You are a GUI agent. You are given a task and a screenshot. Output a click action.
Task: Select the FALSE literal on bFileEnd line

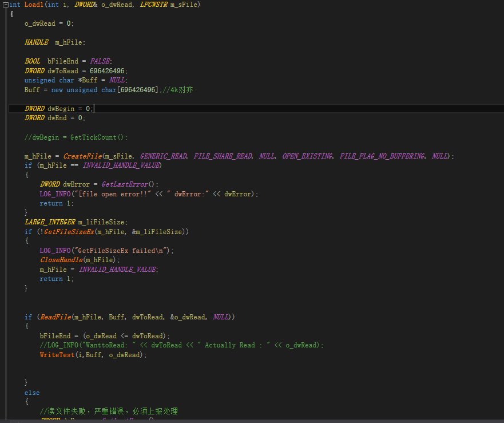100,61
